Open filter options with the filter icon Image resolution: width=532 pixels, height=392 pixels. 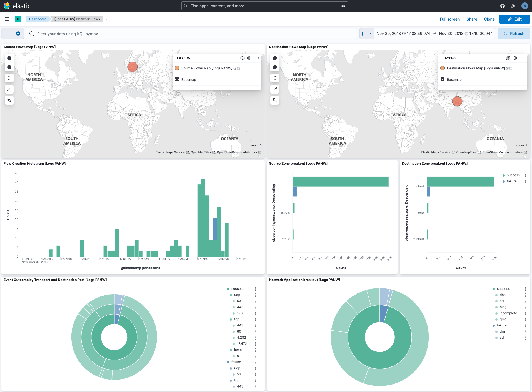tap(7, 34)
